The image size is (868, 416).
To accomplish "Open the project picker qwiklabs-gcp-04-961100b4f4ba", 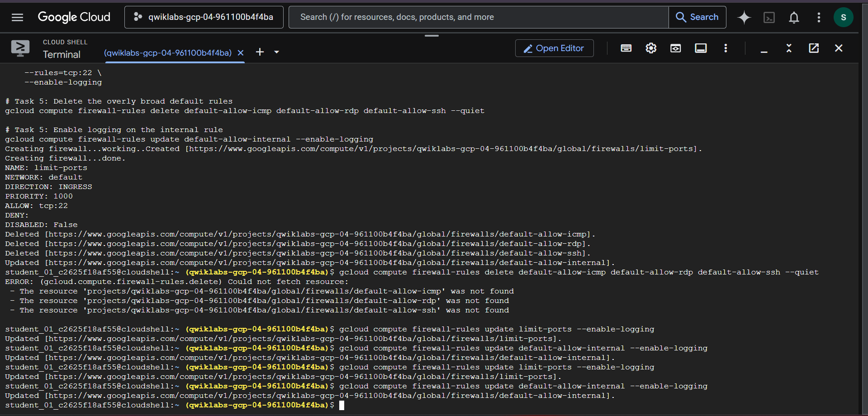I will [204, 17].
